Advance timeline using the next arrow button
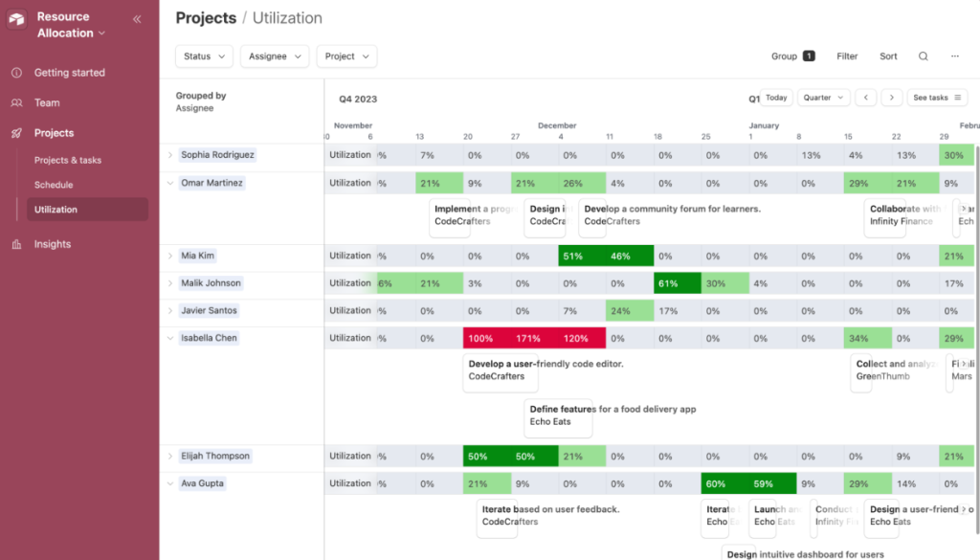Viewport: 980px width, 560px height. pyautogui.click(x=890, y=97)
